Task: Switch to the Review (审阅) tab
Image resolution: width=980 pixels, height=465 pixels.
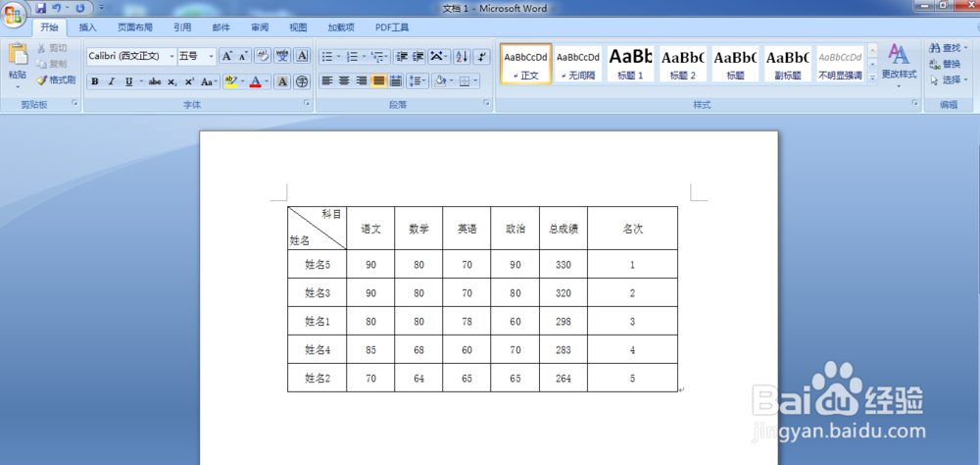Action: (260, 26)
